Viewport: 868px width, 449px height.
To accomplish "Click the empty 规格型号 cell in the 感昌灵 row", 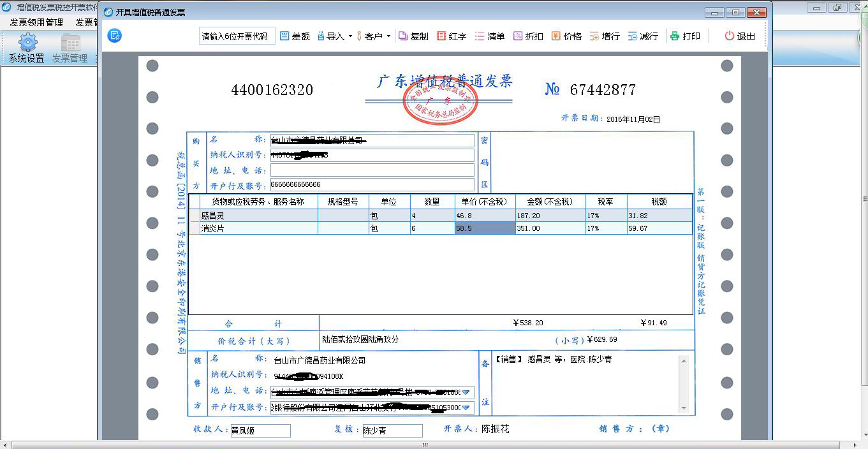I will tap(343, 216).
